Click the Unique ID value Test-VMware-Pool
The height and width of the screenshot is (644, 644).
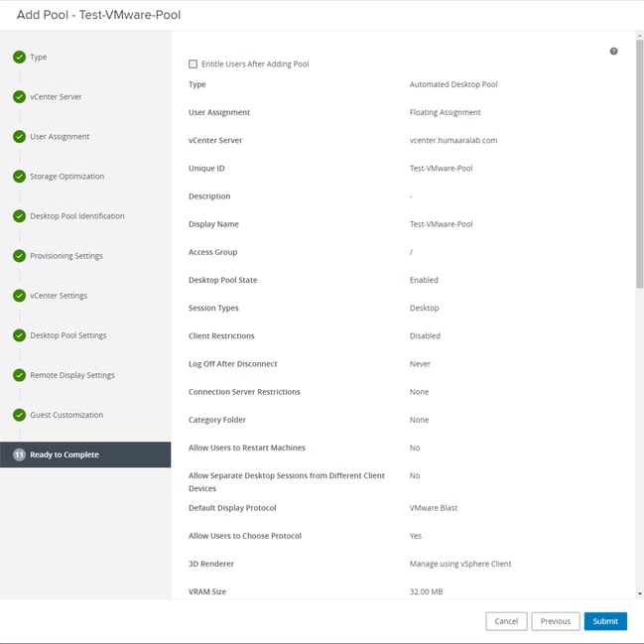442,168
